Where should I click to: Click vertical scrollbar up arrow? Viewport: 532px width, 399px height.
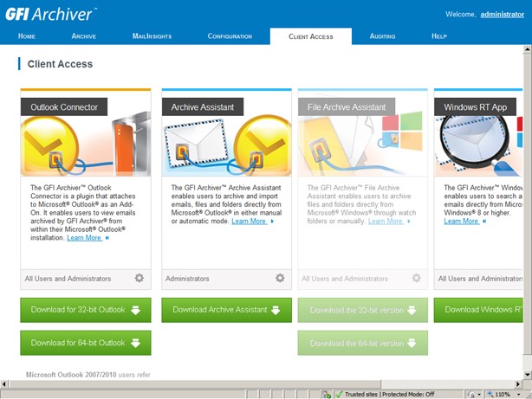(528, 49)
